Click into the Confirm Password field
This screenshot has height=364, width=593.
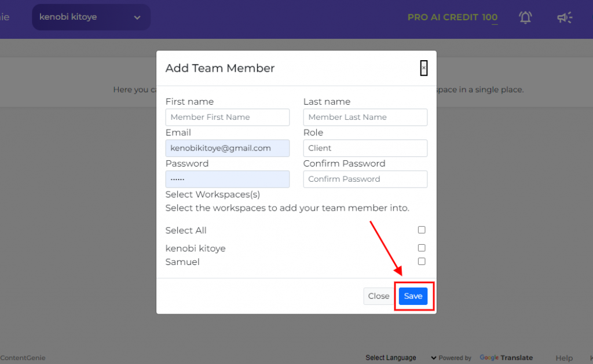tap(365, 179)
